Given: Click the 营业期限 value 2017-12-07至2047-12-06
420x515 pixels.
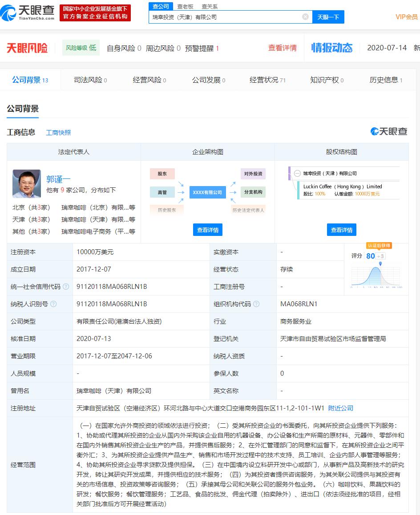Looking at the screenshot, I should pos(114,356).
